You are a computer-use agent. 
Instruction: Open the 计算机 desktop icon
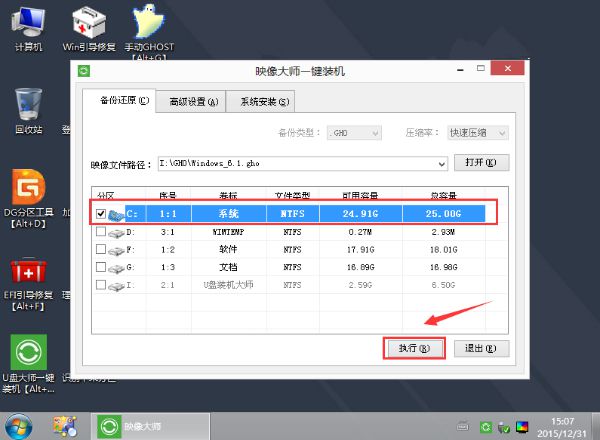28,26
